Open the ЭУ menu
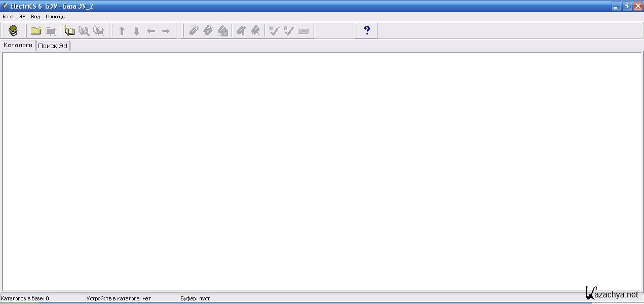The image size is (644, 304). (x=22, y=16)
